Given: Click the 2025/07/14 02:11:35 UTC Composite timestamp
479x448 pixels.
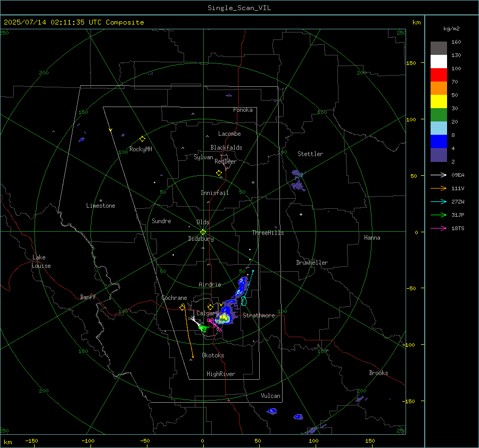Looking at the screenshot, I should pos(74,22).
